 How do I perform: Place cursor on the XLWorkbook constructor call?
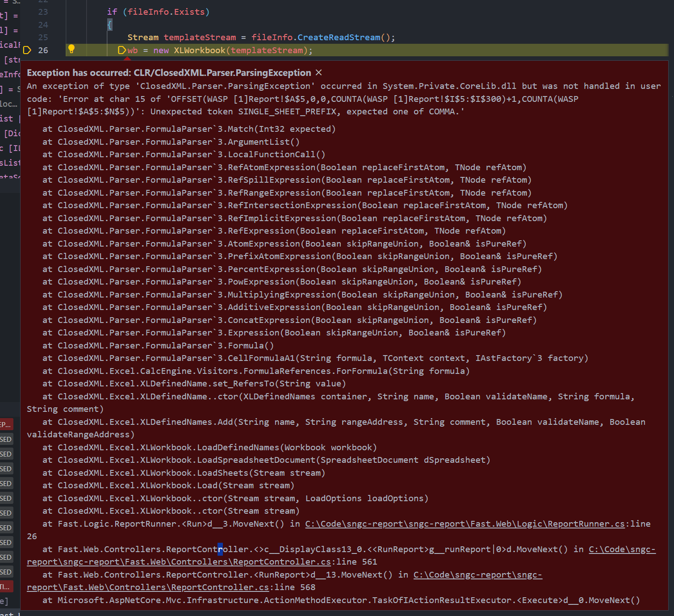coord(199,50)
